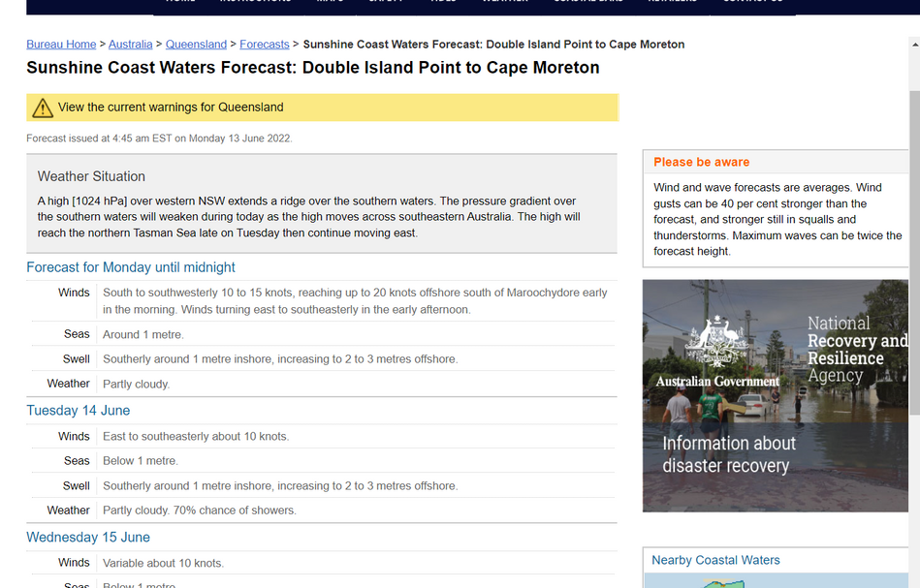920x588 pixels.
Task: Go to the Australia breadcrumb link
Action: [x=130, y=45]
